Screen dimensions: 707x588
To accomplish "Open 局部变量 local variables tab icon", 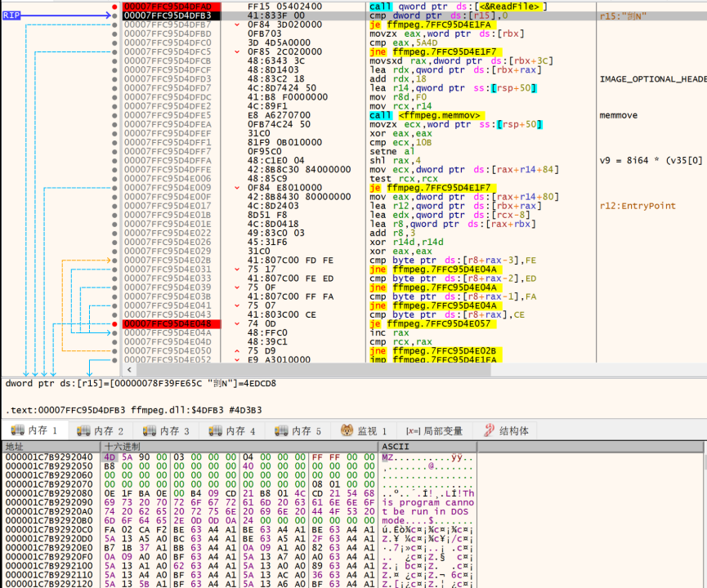I will (x=412, y=430).
